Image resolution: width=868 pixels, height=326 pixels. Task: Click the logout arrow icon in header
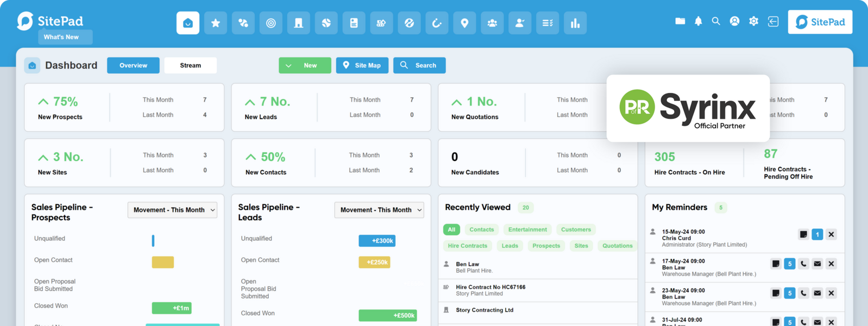click(x=773, y=21)
